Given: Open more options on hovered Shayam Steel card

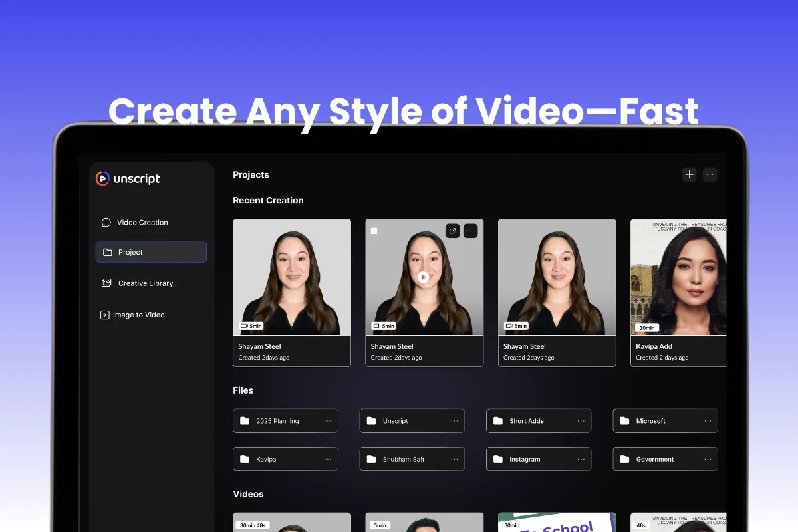Looking at the screenshot, I should (x=471, y=231).
